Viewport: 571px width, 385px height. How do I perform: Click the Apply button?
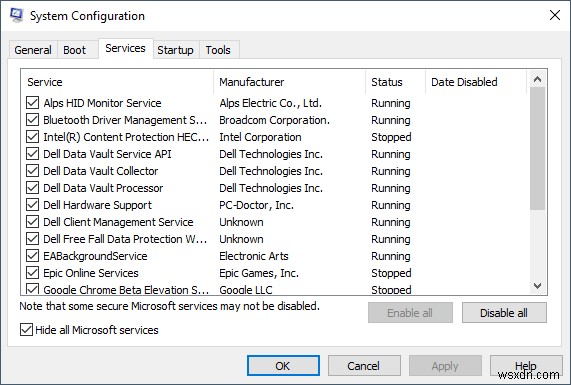click(445, 366)
